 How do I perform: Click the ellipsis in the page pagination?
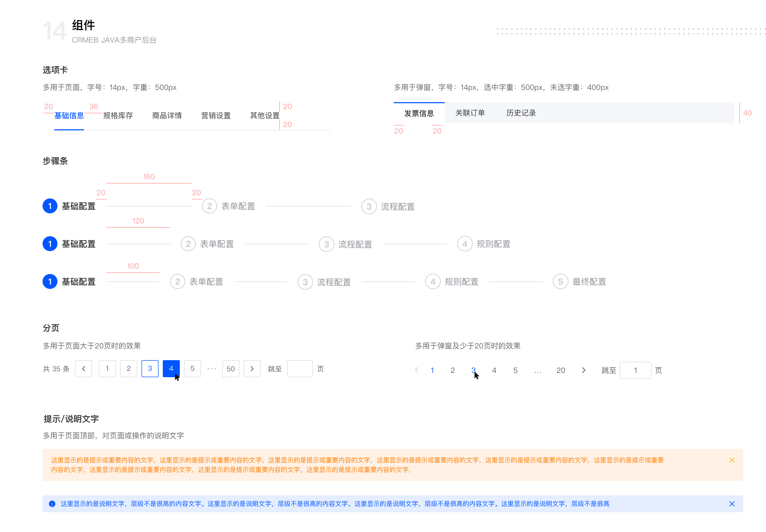212,369
